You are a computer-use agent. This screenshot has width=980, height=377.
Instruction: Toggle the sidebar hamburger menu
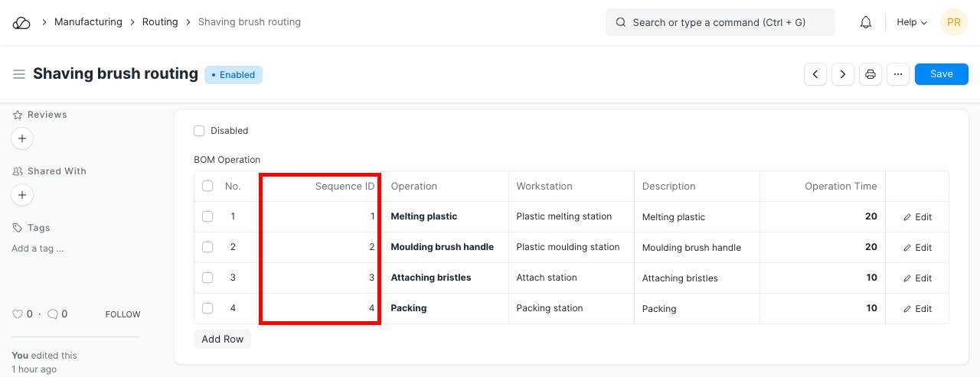pos(19,74)
